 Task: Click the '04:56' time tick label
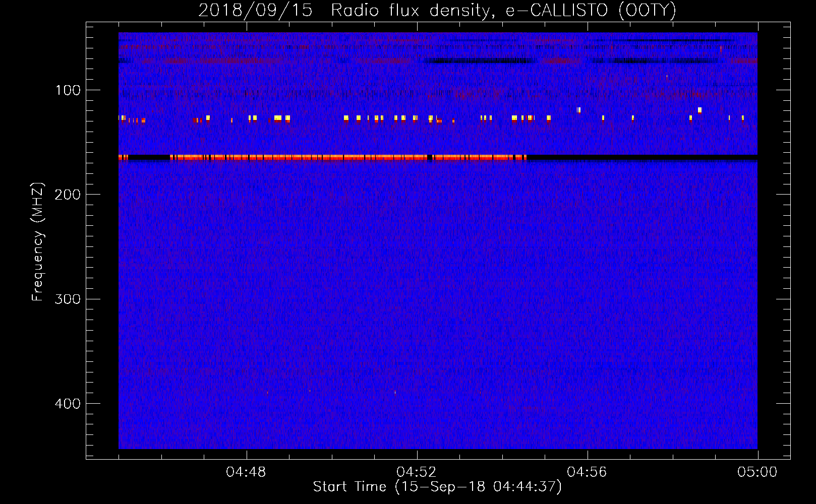[x=587, y=472]
